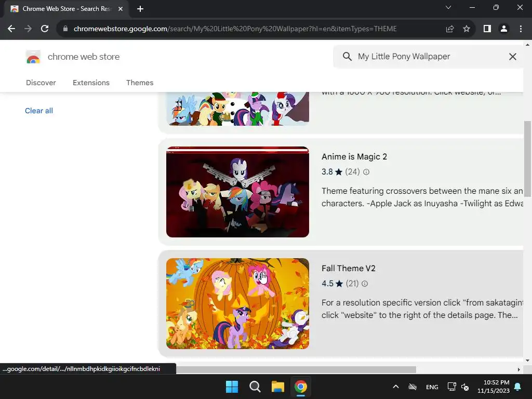Click the chrome web store heading text

click(84, 57)
